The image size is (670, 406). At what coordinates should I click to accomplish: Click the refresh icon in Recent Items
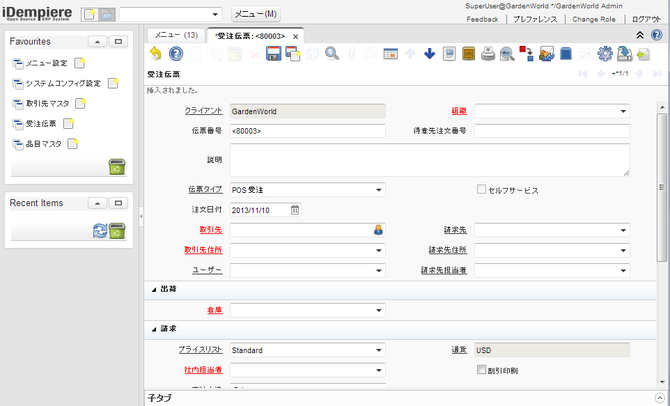pos(100,231)
